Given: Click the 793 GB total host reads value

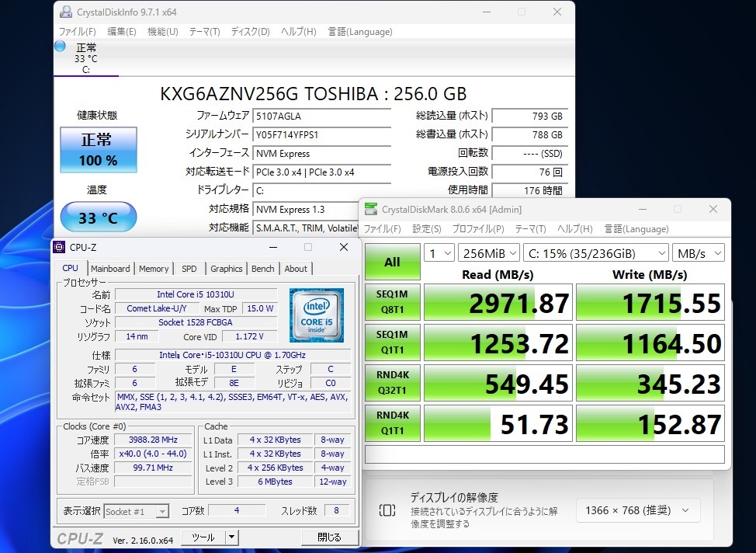Looking at the screenshot, I should pos(530,116).
